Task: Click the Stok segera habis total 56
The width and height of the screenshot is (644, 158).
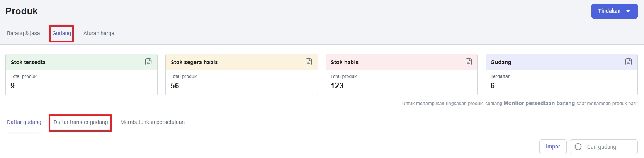Action: pyautogui.click(x=175, y=86)
